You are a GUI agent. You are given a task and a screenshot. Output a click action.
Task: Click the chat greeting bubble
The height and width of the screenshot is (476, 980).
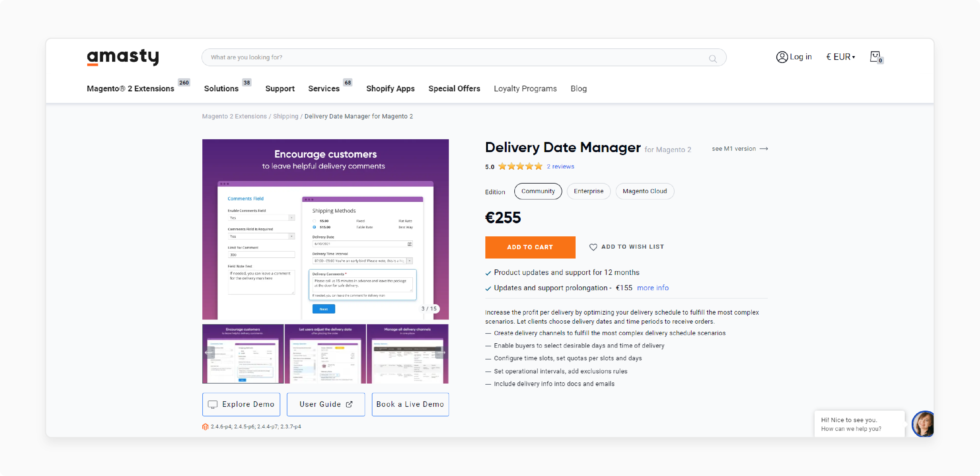click(859, 424)
